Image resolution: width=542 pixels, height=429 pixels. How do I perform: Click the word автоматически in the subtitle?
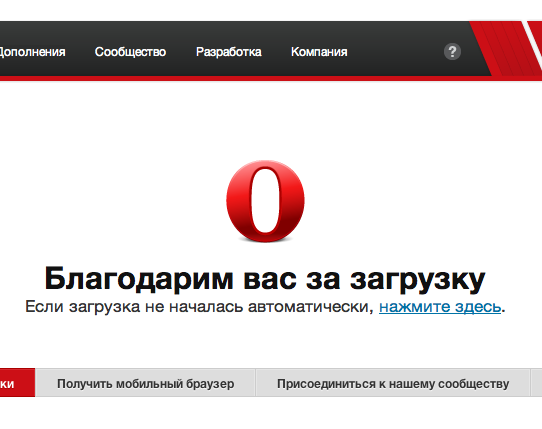tap(308, 307)
